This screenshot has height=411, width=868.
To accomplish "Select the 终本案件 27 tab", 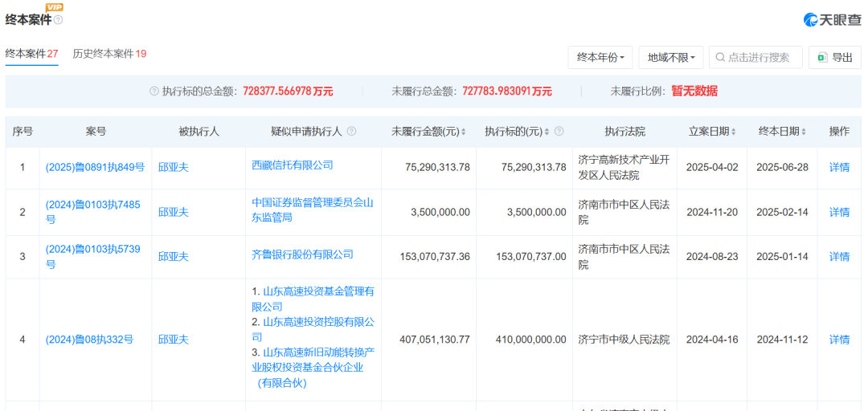I will [x=31, y=54].
